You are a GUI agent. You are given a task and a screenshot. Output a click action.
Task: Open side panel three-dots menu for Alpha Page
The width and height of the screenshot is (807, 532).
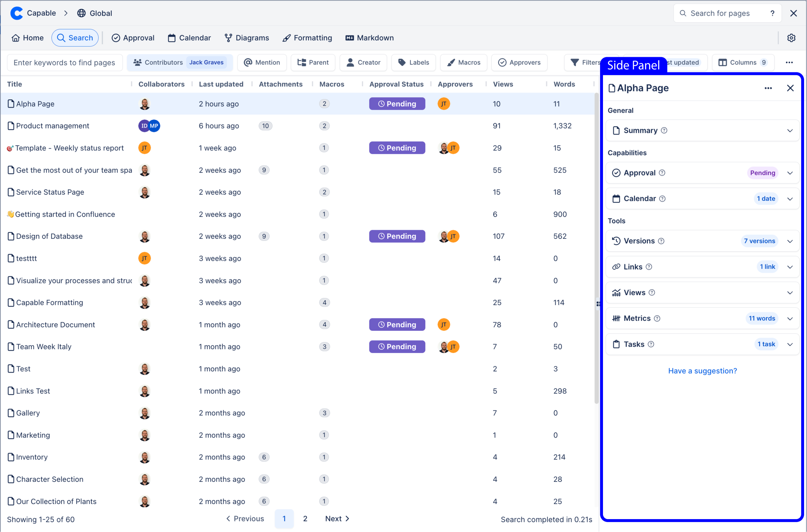pyautogui.click(x=768, y=88)
